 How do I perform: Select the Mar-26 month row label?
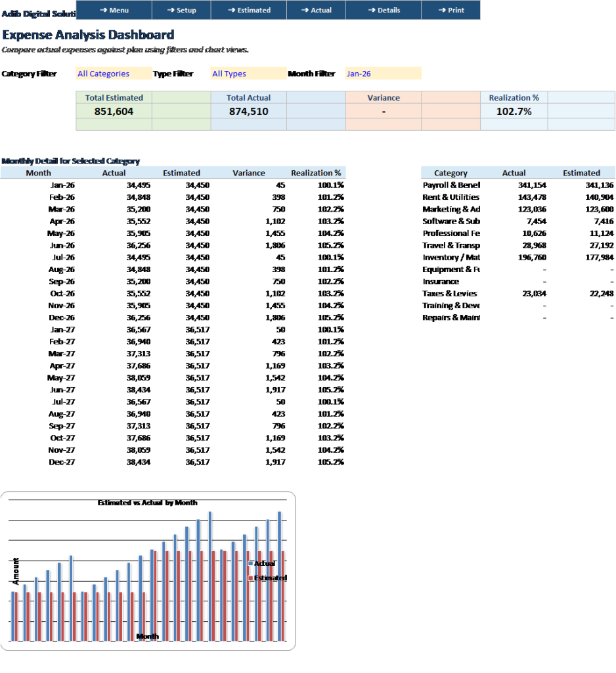click(61, 209)
